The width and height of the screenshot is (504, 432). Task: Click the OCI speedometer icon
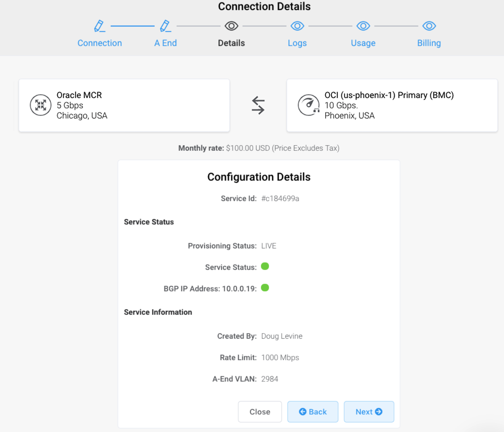click(309, 105)
